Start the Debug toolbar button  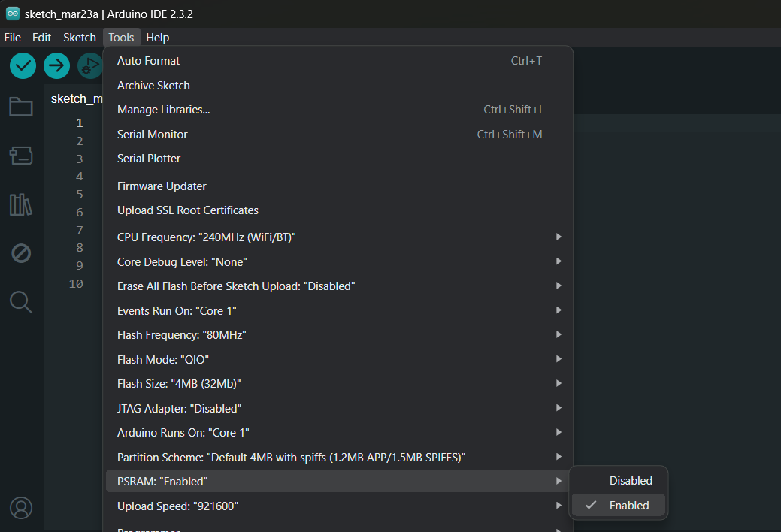pos(90,65)
